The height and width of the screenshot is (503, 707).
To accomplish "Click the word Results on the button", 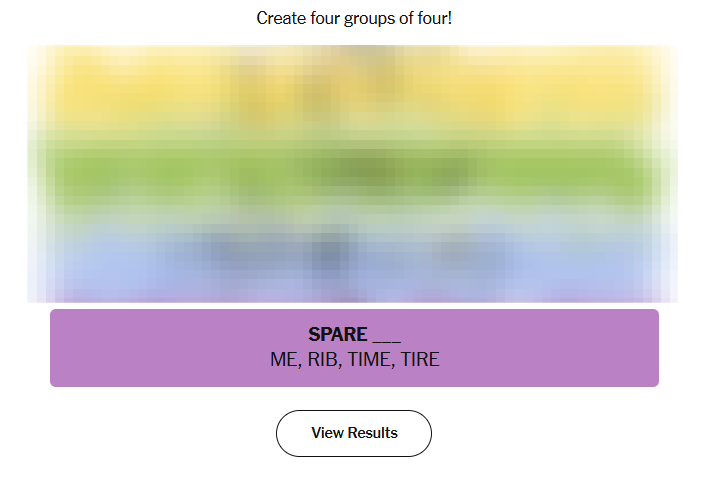I will click(x=372, y=433).
